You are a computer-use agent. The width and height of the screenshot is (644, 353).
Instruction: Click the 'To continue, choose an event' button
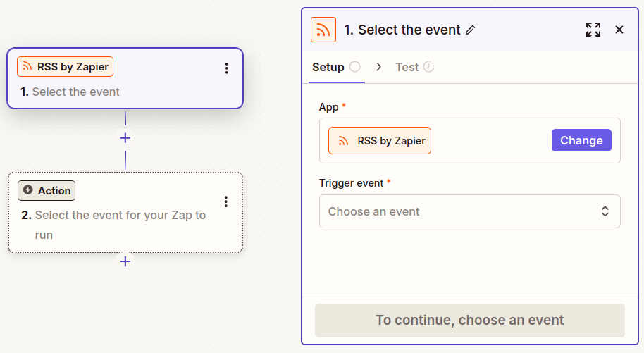(469, 320)
